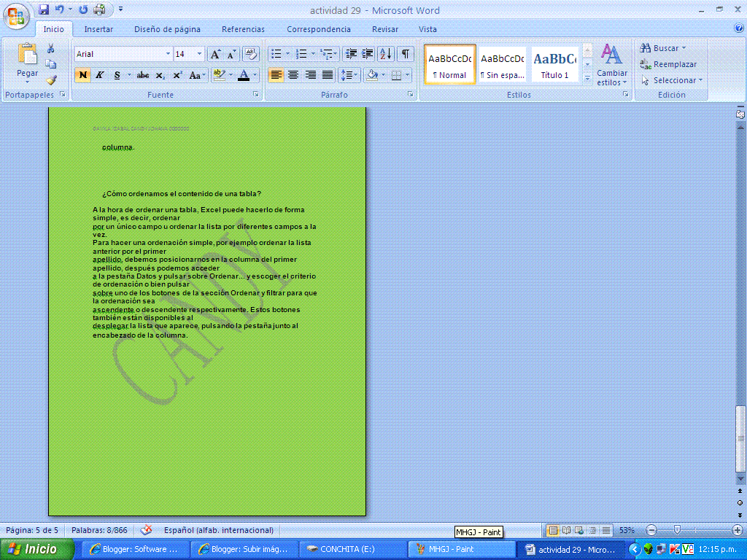
Task: Sort text with A-Z sort icon
Action: point(386,54)
